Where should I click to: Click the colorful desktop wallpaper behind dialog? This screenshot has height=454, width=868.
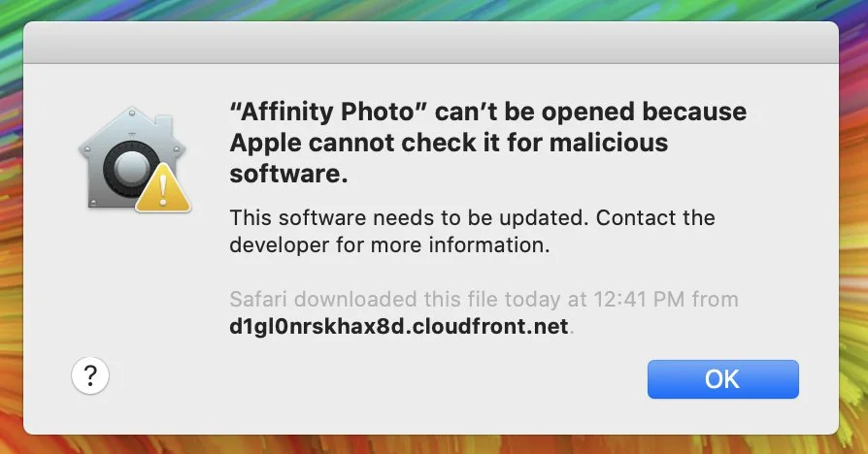point(854,221)
